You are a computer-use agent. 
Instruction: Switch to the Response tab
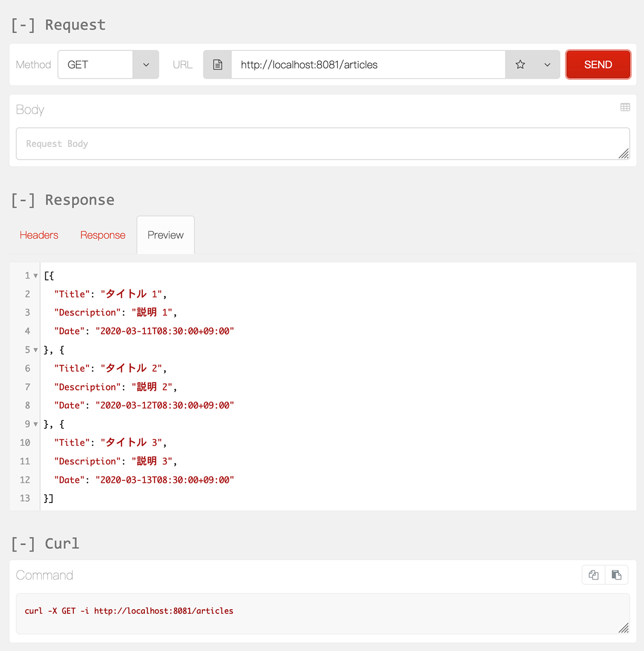pyautogui.click(x=103, y=235)
